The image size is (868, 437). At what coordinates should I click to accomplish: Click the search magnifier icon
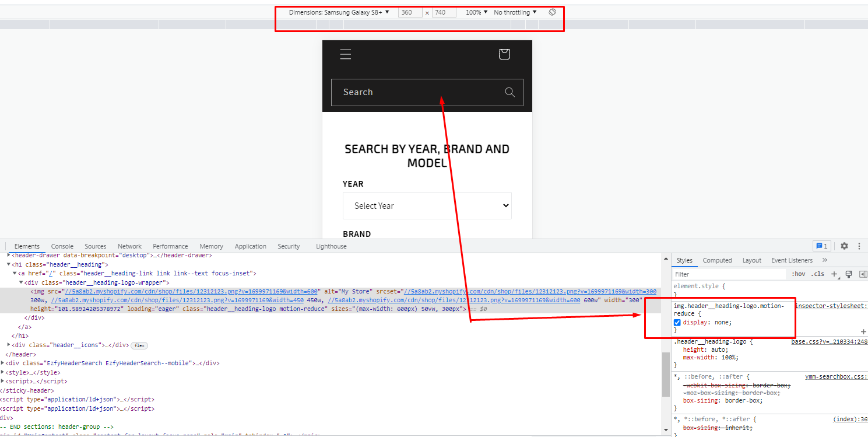[x=509, y=92]
